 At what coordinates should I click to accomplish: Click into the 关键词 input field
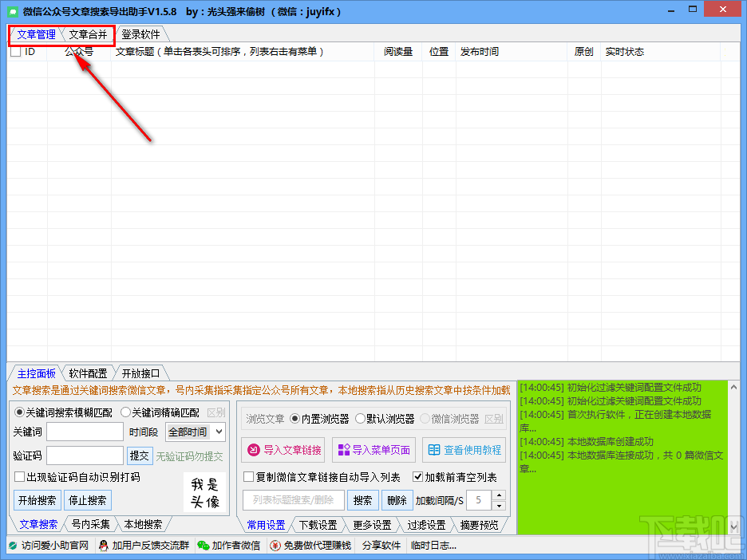[x=85, y=432]
